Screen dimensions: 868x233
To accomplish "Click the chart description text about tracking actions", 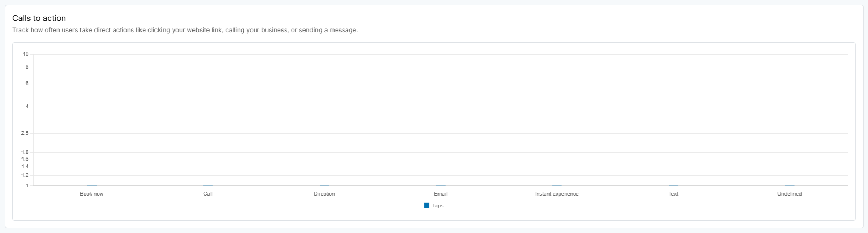I will (x=185, y=30).
